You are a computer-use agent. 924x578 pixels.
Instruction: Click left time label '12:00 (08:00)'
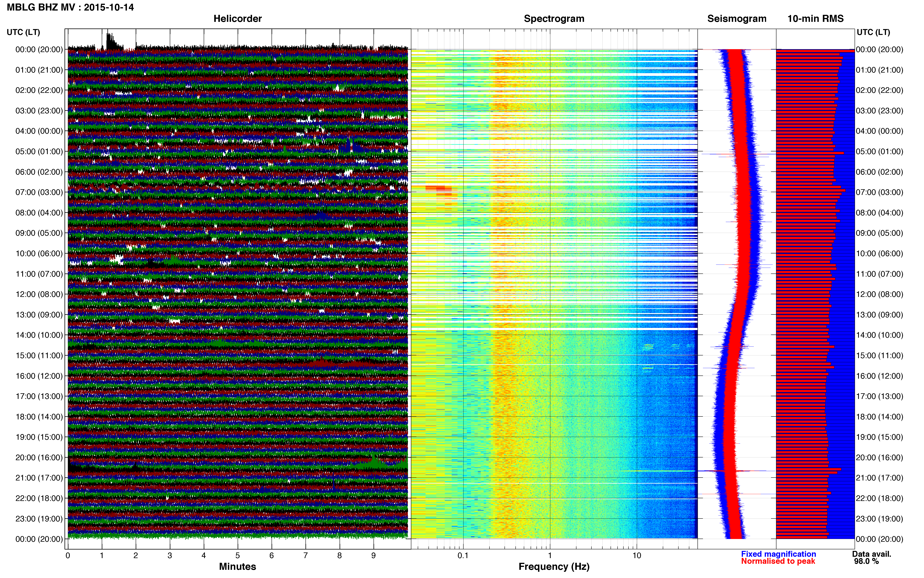[39, 294]
